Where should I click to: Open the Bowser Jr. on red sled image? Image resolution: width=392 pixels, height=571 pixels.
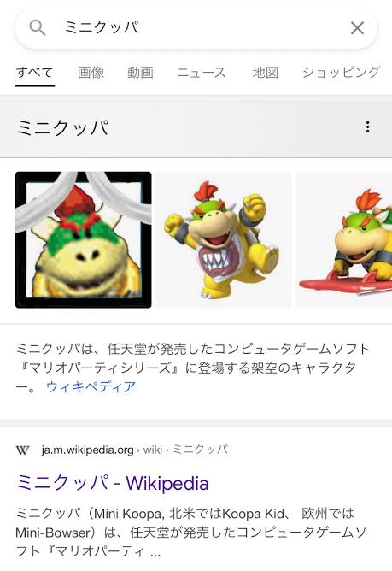pyautogui.click(x=344, y=239)
